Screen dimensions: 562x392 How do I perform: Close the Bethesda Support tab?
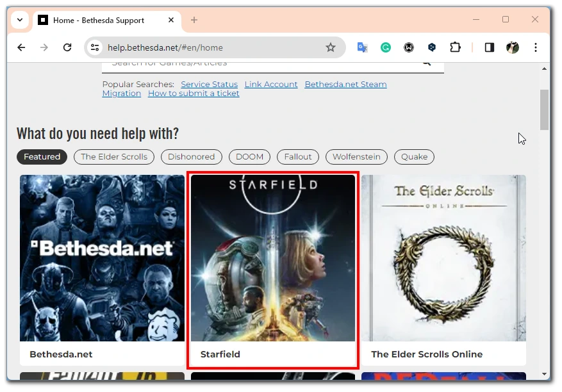[171, 20]
